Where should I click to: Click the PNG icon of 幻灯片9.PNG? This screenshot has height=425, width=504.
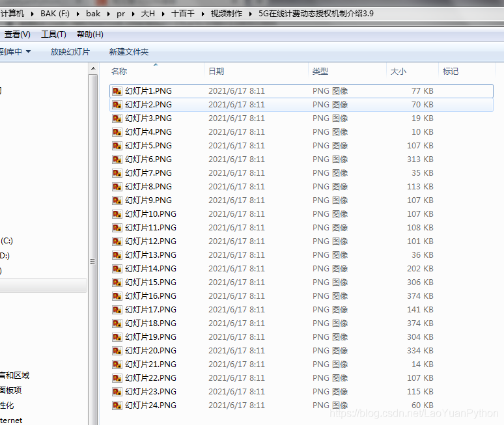(117, 200)
